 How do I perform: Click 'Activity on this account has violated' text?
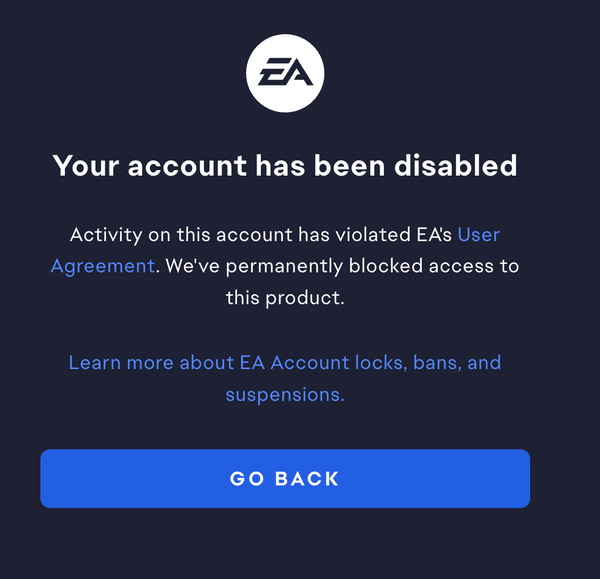pyautogui.click(x=240, y=235)
